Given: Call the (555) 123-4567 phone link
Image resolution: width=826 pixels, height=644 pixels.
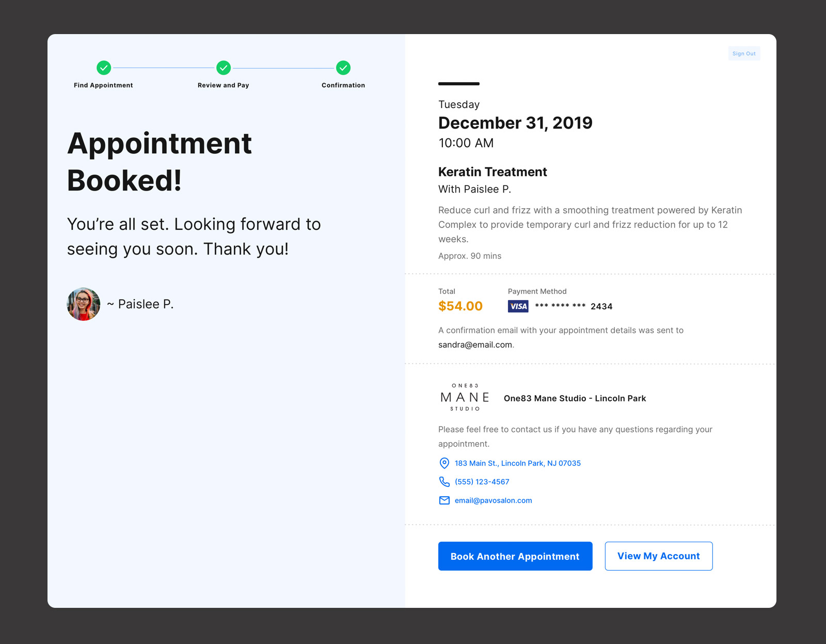Looking at the screenshot, I should (482, 482).
